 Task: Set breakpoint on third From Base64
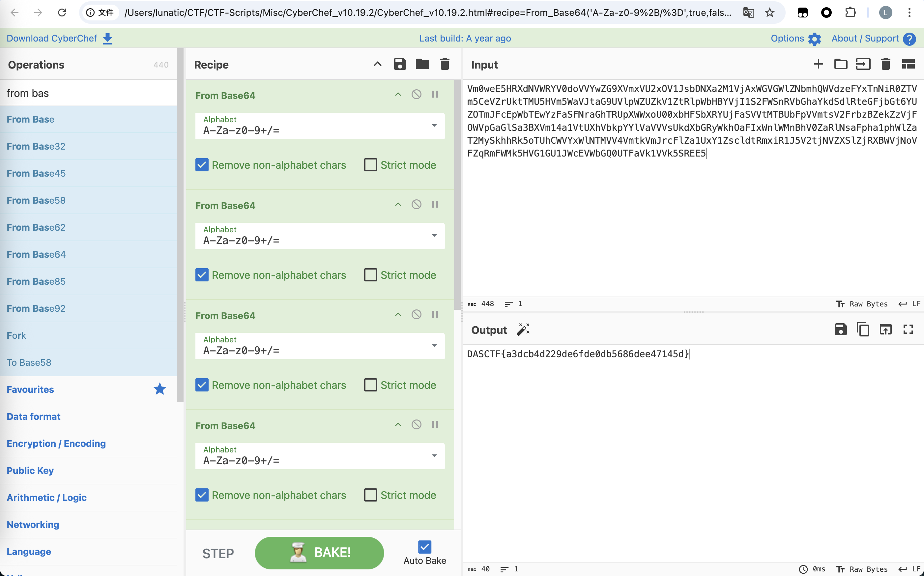pos(435,314)
